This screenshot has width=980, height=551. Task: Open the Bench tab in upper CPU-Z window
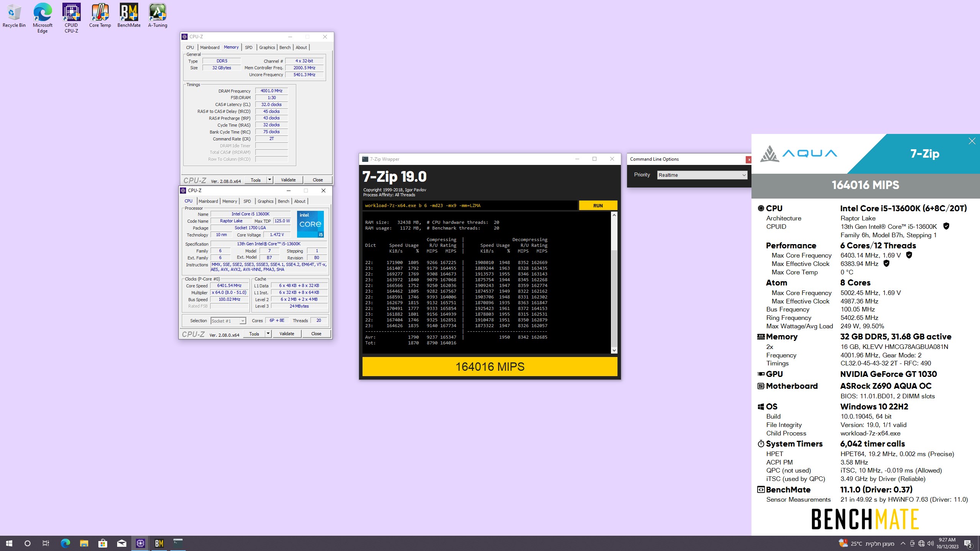tap(285, 47)
